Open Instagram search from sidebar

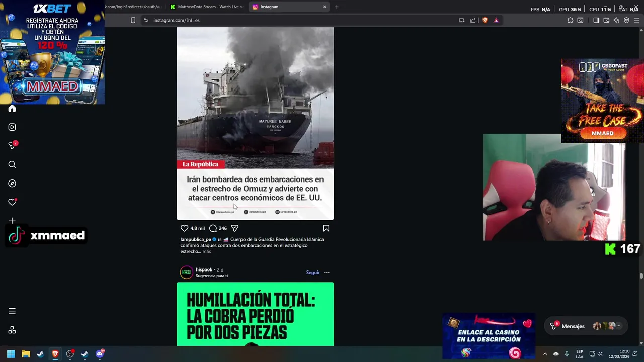12,165
